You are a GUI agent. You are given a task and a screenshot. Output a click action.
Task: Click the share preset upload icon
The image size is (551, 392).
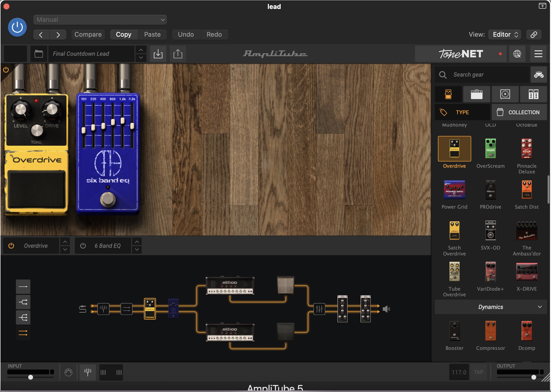[178, 54]
